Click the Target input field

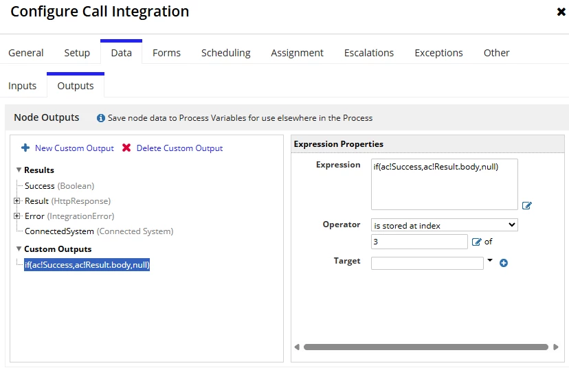click(x=427, y=263)
